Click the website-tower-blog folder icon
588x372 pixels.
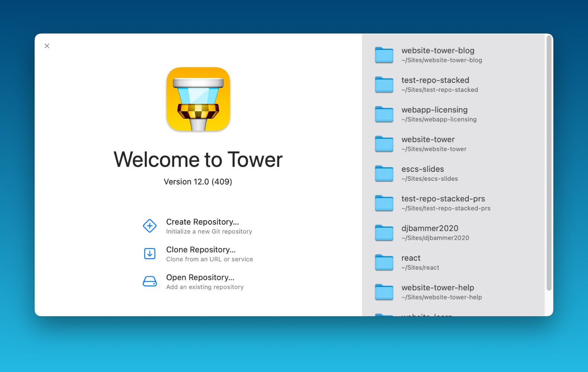pyautogui.click(x=384, y=55)
